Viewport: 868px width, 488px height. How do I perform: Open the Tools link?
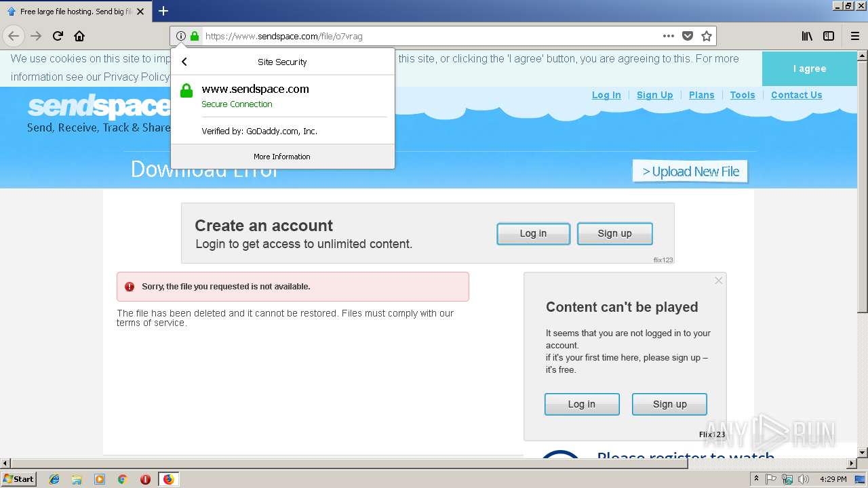[x=743, y=95]
